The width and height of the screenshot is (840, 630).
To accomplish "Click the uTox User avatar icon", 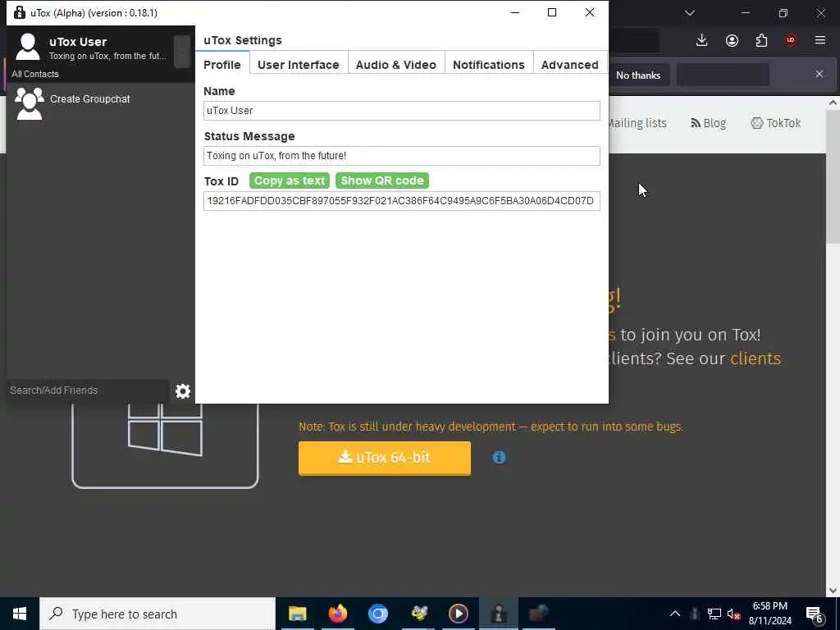I will [x=28, y=47].
